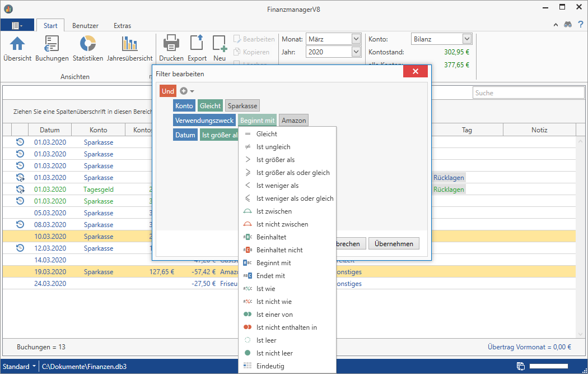588x374 pixels.
Task: Click the plus icon to add filter condition
Action: (183, 91)
